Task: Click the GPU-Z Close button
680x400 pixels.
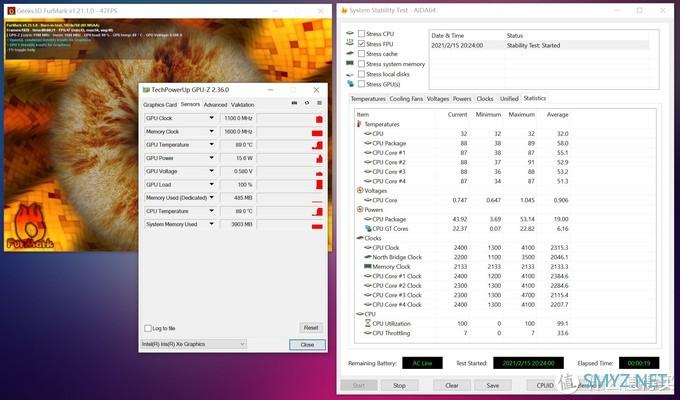Action: coord(307,344)
